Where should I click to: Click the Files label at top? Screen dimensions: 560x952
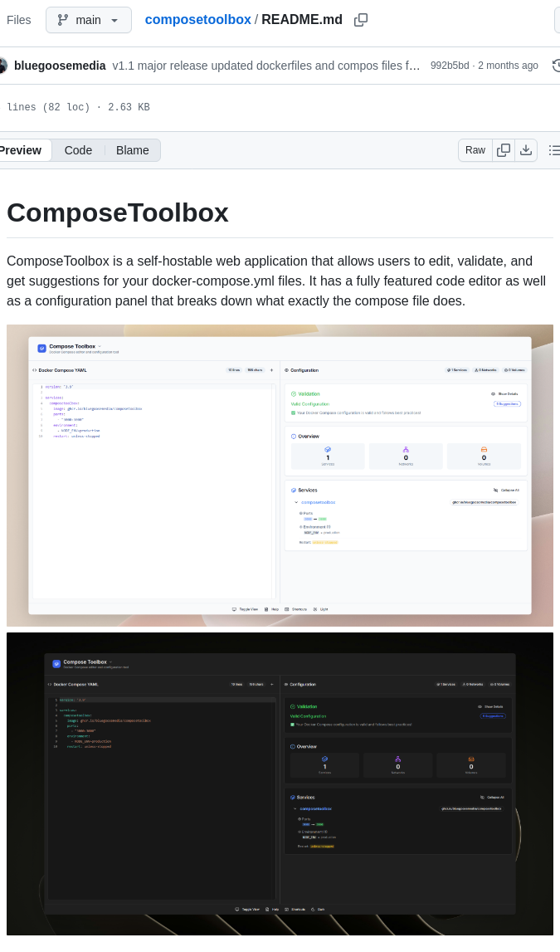tap(18, 20)
